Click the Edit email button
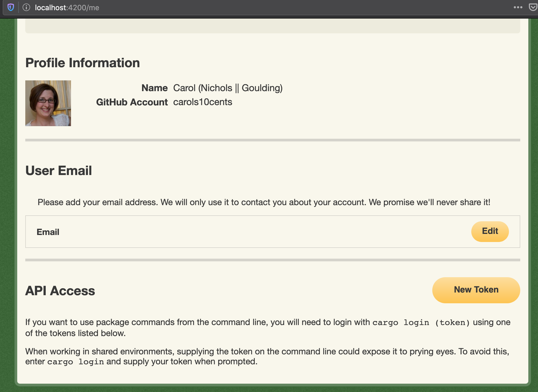The width and height of the screenshot is (538, 392). pyautogui.click(x=490, y=231)
